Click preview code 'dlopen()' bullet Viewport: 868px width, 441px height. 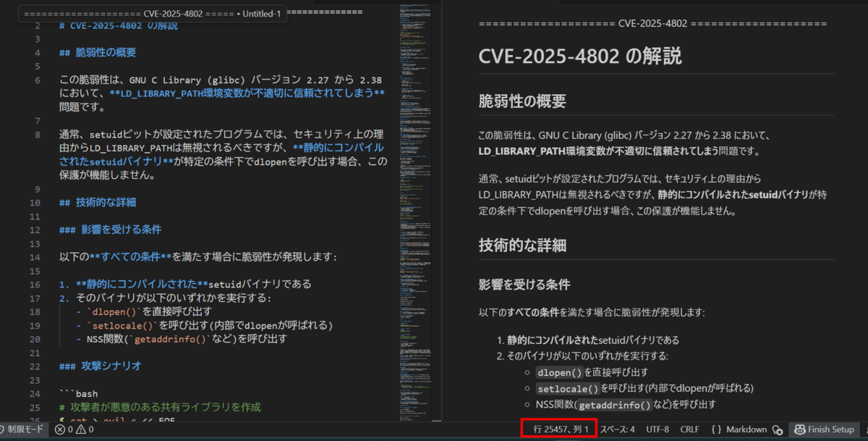pos(560,372)
